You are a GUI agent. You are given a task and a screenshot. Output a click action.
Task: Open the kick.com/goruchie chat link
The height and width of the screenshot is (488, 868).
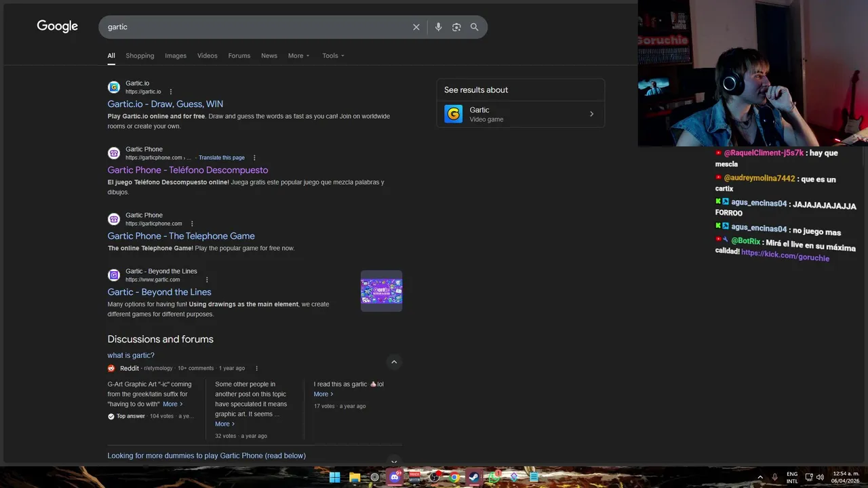click(x=785, y=255)
